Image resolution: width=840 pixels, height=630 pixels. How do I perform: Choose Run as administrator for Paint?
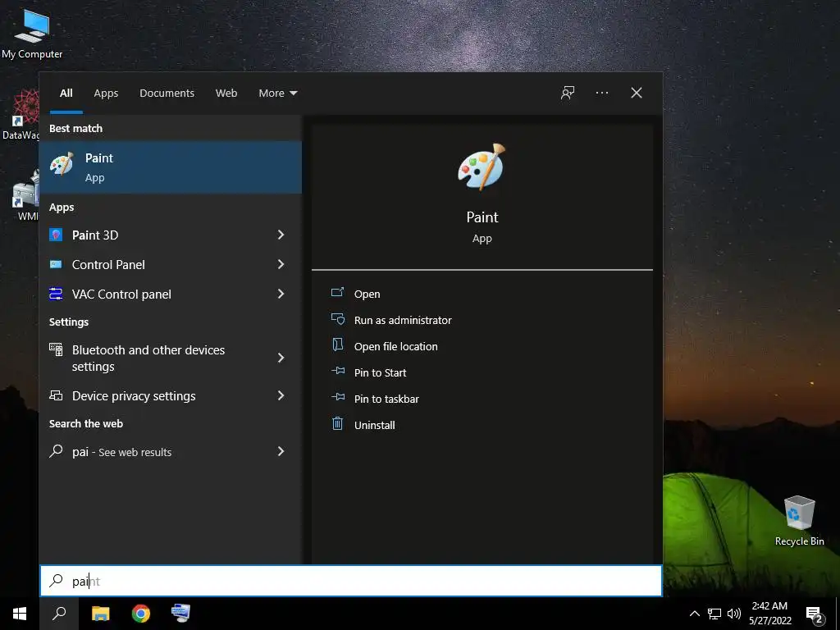point(403,320)
